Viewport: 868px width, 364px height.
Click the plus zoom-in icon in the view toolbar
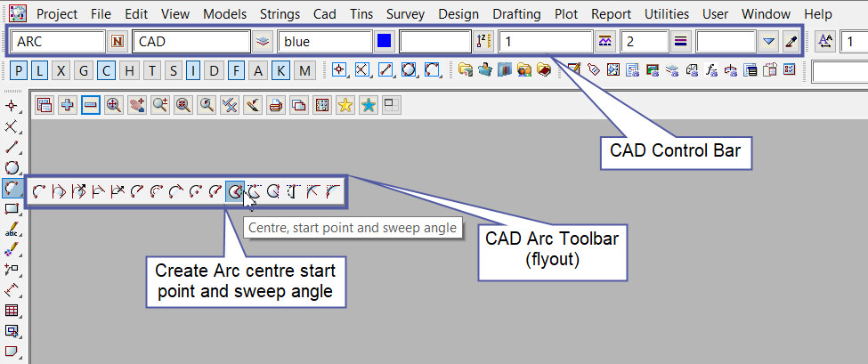(x=68, y=105)
